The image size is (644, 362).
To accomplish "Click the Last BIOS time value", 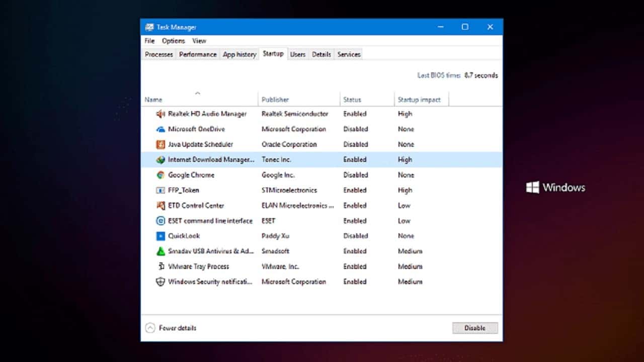I will pyautogui.click(x=481, y=75).
